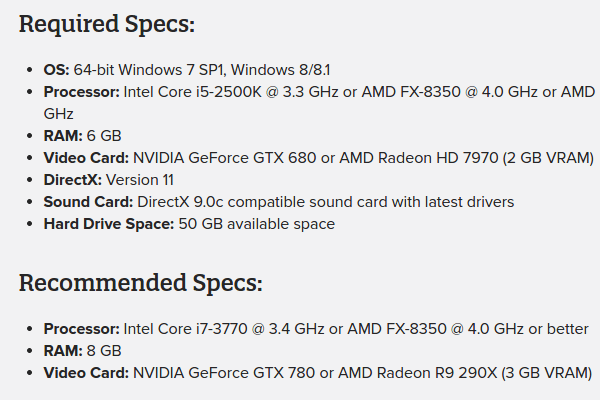Screen dimensions: 600x400
Task: Click the "4.0 GHz or better" text
Action: pos(528,329)
